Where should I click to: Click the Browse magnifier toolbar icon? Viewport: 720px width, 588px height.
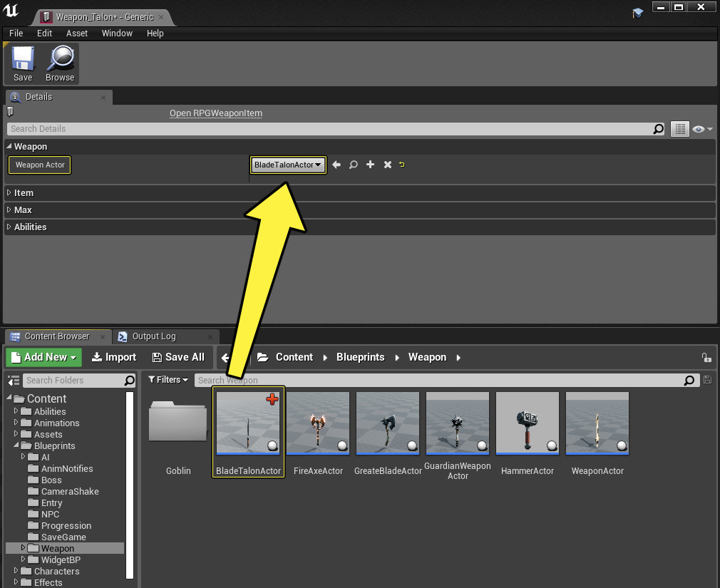(x=60, y=64)
